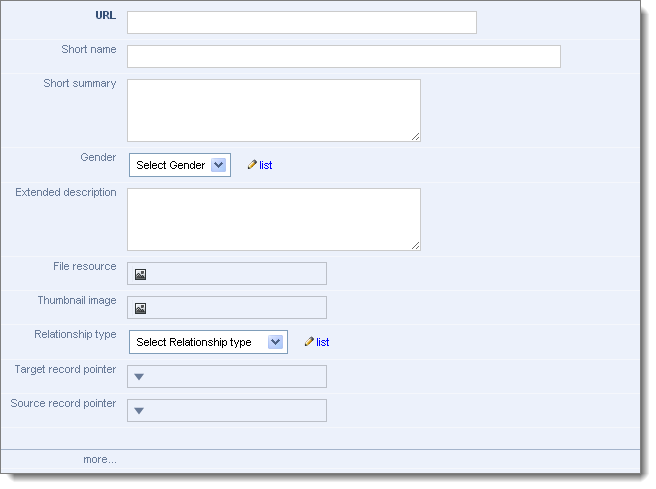This screenshot has width=656, height=489.
Task: Open the Relationship type list link
Action: point(323,342)
